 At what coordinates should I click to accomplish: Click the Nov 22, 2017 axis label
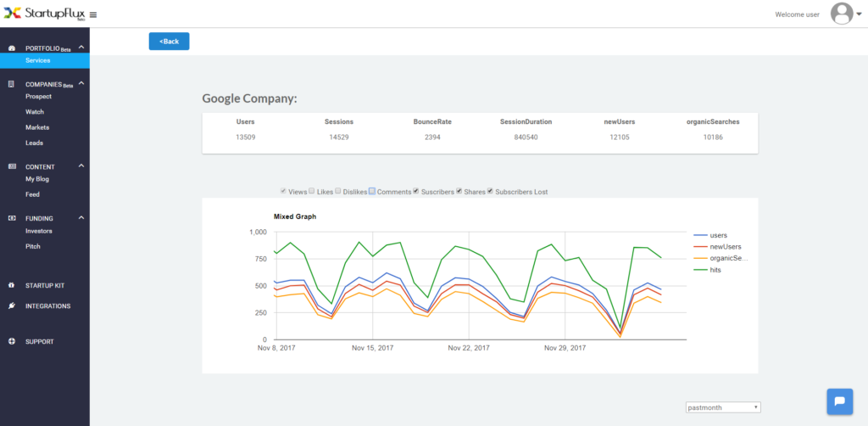(468, 349)
